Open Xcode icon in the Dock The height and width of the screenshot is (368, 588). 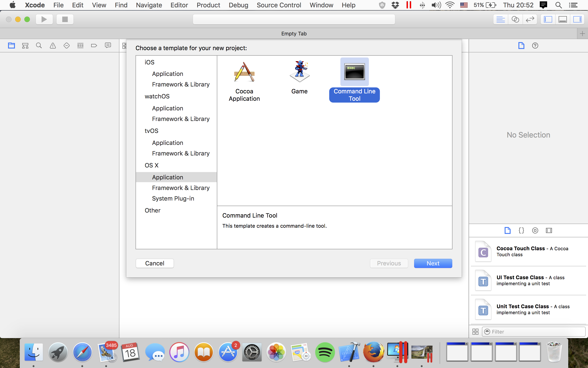tap(349, 352)
